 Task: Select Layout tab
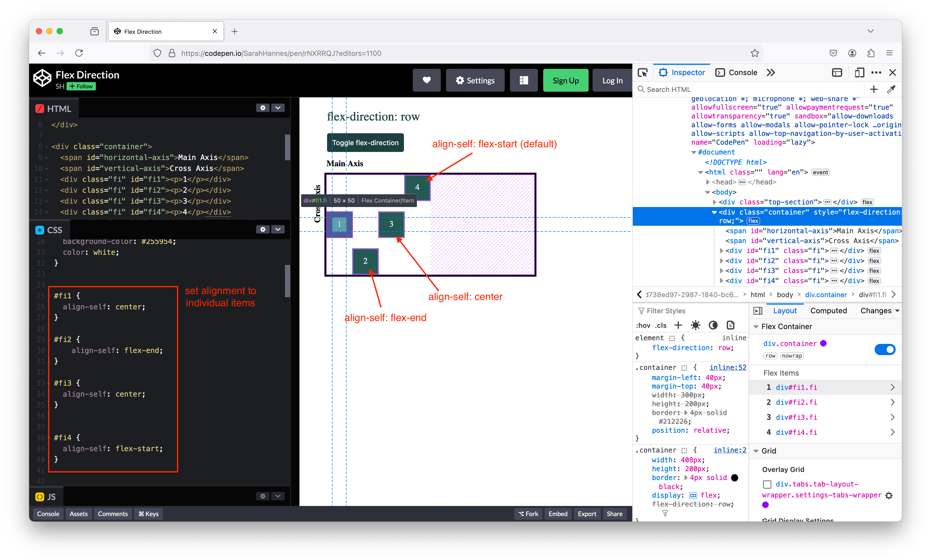point(784,311)
